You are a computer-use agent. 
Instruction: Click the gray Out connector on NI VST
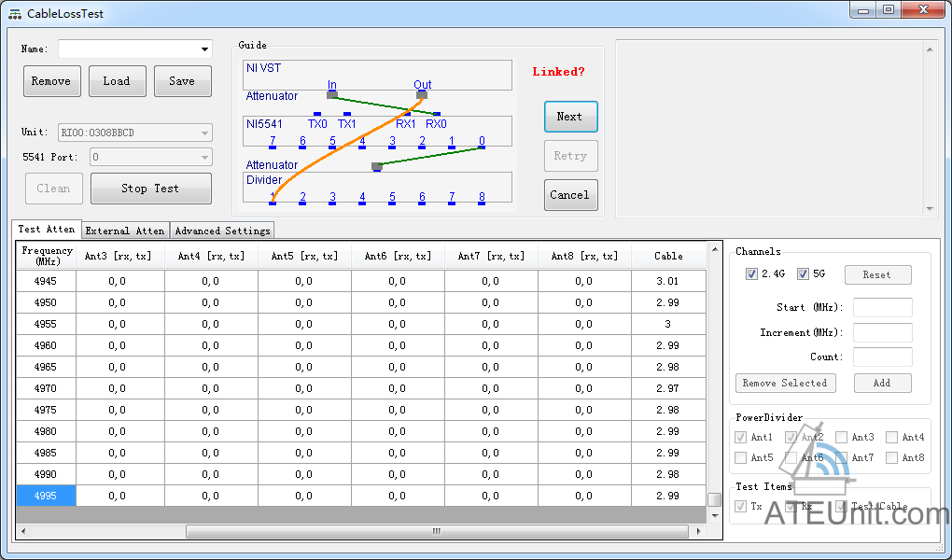click(422, 94)
